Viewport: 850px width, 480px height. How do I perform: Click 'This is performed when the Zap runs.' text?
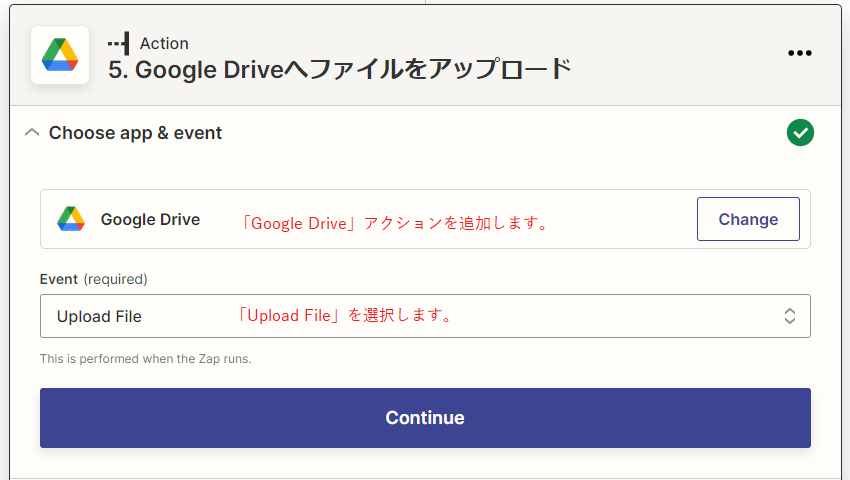tap(145, 359)
